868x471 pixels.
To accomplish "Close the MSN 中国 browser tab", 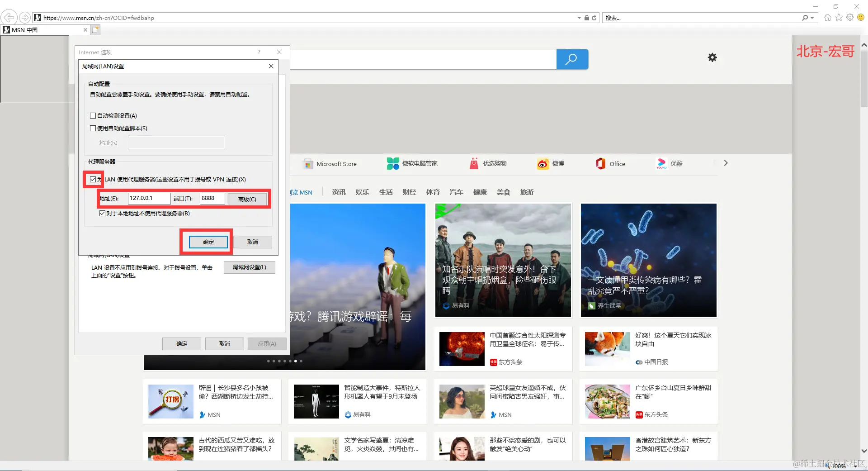I will click(85, 30).
